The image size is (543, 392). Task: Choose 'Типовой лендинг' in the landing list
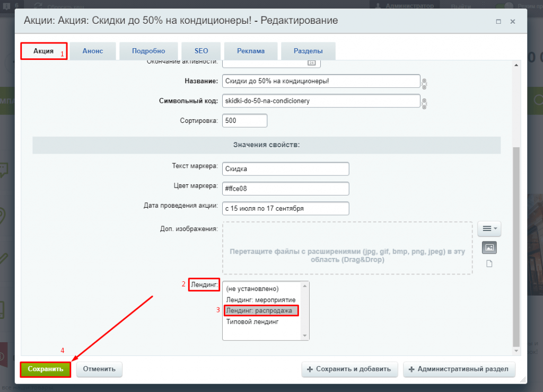pyautogui.click(x=252, y=321)
